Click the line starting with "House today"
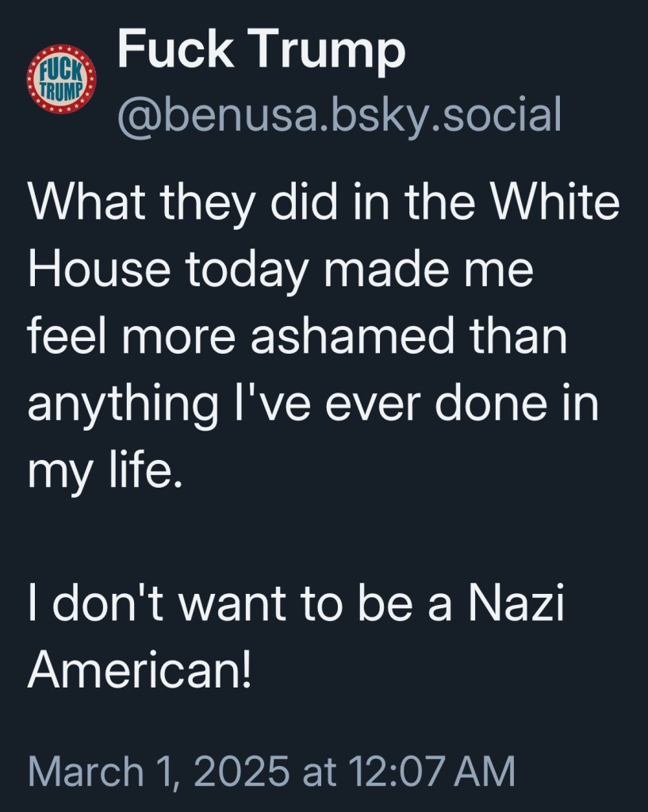 pos(281,270)
